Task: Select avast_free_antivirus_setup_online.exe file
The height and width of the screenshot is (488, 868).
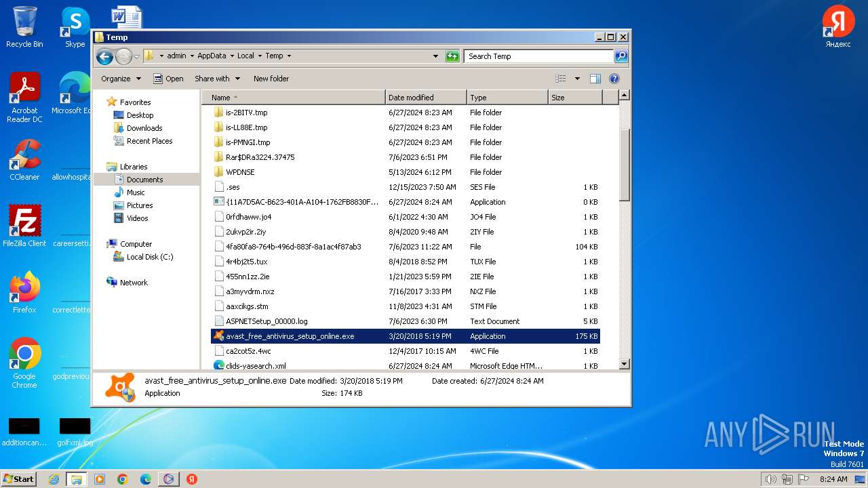Action: click(405, 336)
